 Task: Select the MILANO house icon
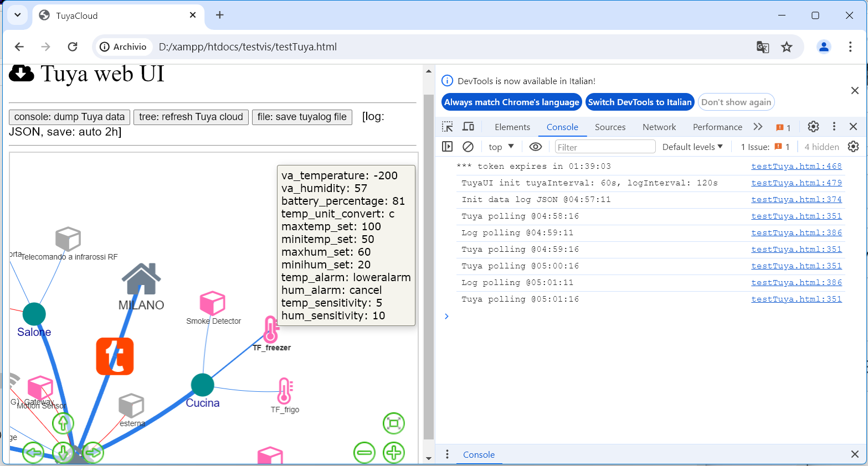click(141, 278)
